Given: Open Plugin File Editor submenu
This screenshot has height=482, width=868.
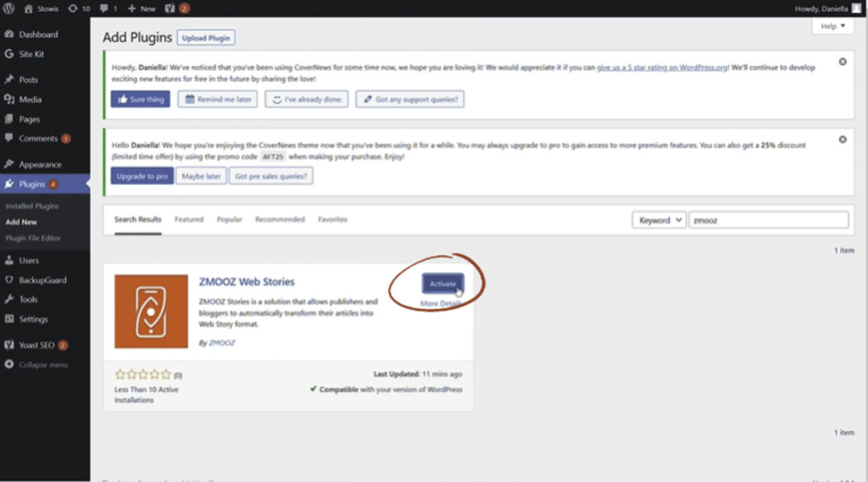Looking at the screenshot, I should coord(33,238).
